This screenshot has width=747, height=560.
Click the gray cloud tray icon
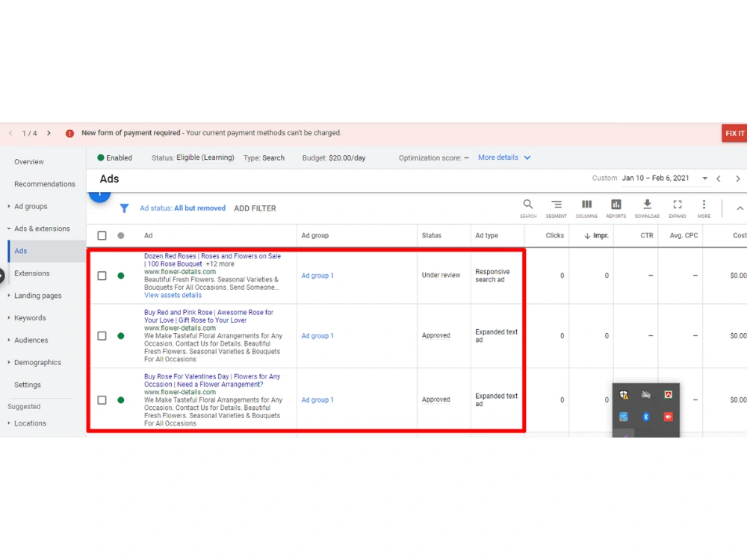point(646,394)
